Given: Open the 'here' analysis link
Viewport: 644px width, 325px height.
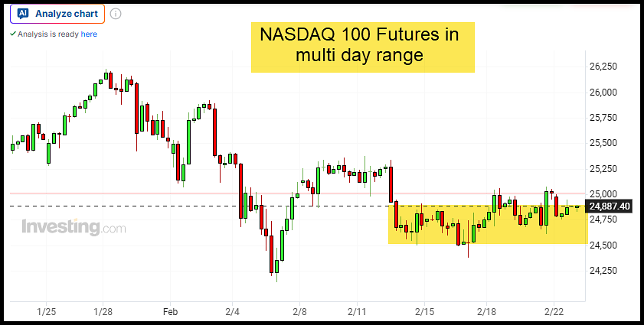Looking at the screenshot, I should coord(89,34).
